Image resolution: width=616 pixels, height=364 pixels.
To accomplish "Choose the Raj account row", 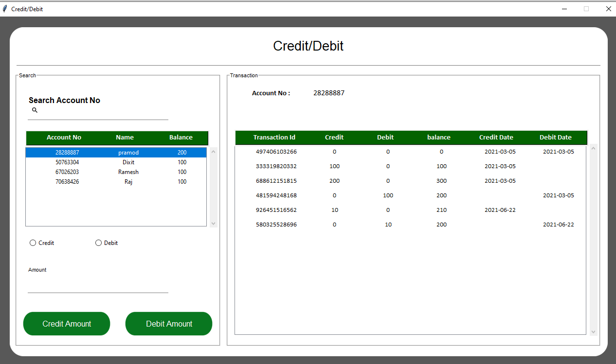I will click(x=116, y=182).
